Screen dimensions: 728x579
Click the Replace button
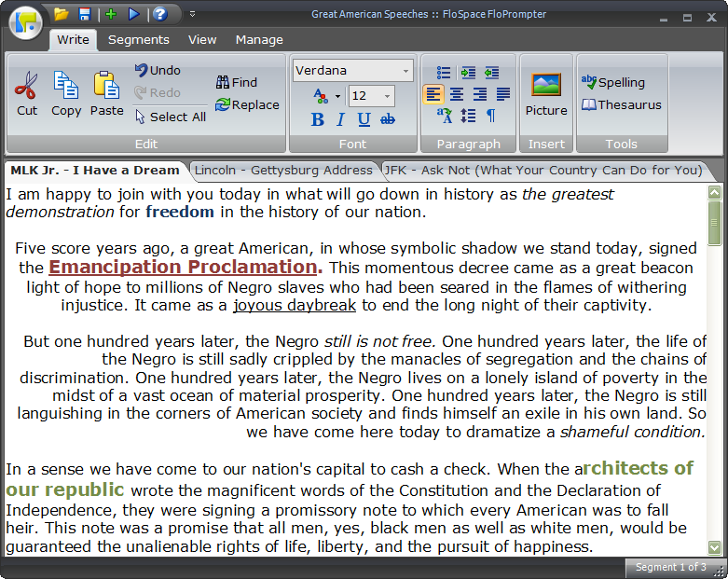click(x=247, y=105)
